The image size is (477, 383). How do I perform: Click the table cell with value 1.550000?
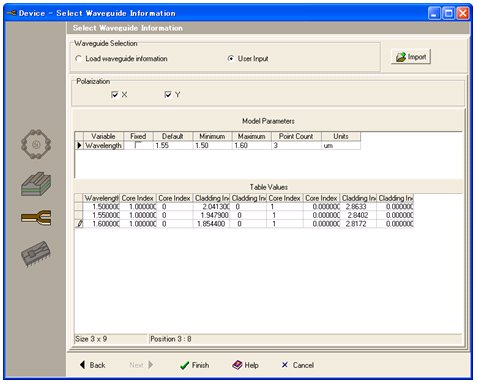(101, 215)
